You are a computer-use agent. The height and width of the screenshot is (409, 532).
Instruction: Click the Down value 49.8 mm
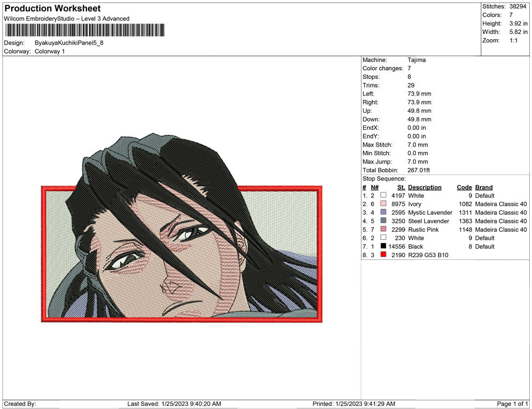[x=419, y=119]
